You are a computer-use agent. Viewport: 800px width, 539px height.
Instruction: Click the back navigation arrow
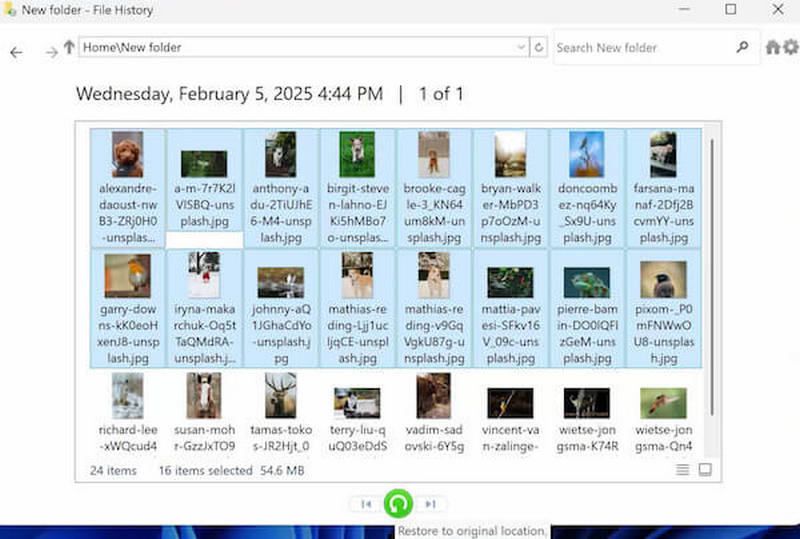coord(16,52)
